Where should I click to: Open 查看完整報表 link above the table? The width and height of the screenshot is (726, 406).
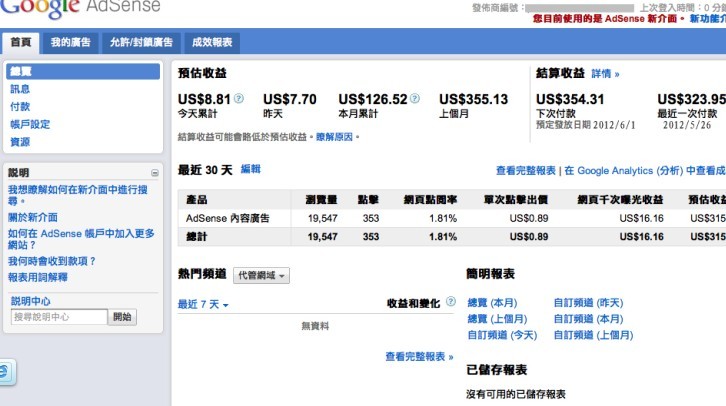pos(526,171)
